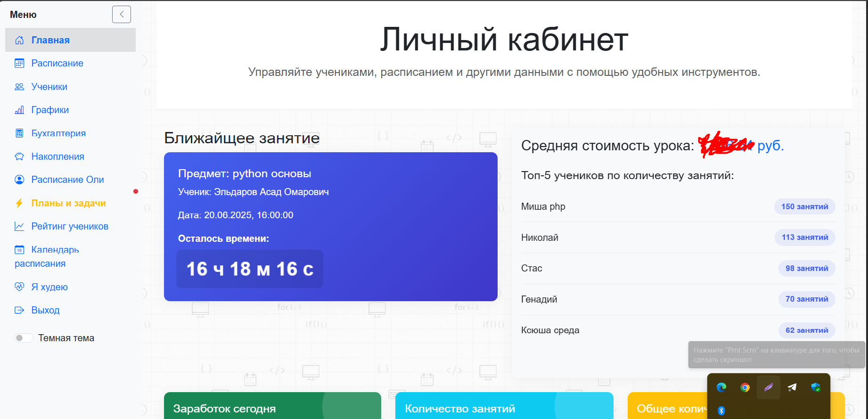This screenshot has width=868, height=419.
Task: Collapse the Меню sidebar with chevron button
Action: coord(122,14)
